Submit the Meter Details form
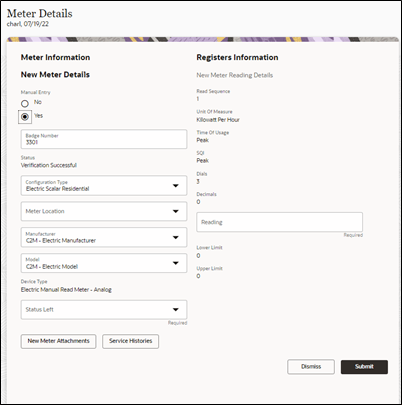Viewport: 403px width, 405px height. [364, 367]
